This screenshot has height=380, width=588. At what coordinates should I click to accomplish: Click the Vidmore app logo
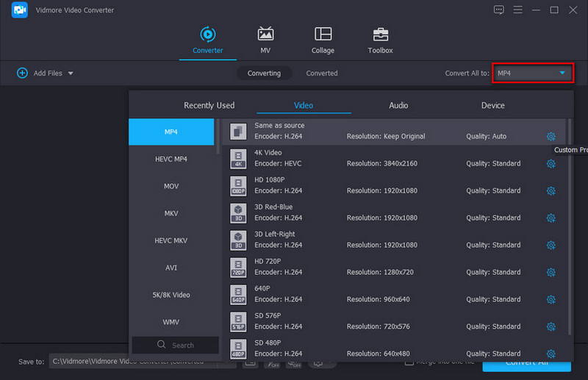[20, 10]
